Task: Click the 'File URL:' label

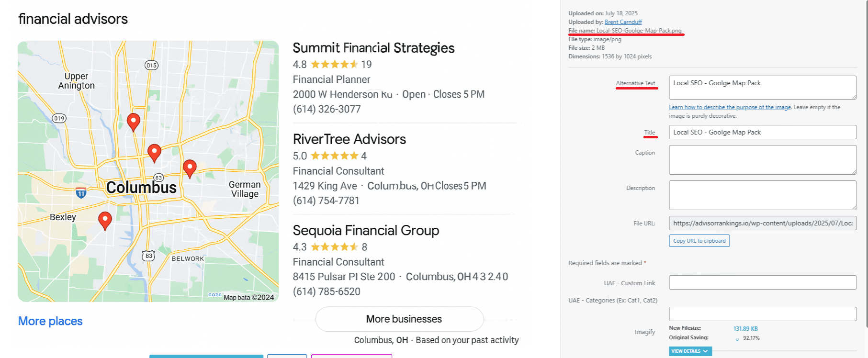Action: [x=644, y=224]
